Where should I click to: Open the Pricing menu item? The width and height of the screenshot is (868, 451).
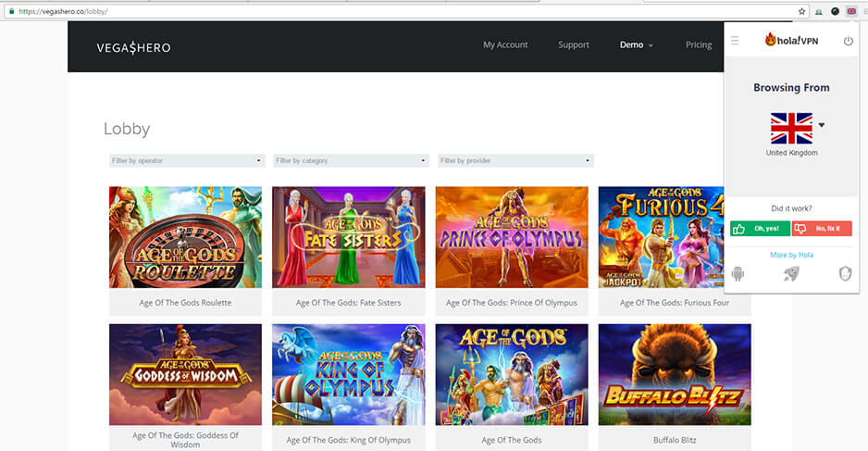(x=699, y=44)
